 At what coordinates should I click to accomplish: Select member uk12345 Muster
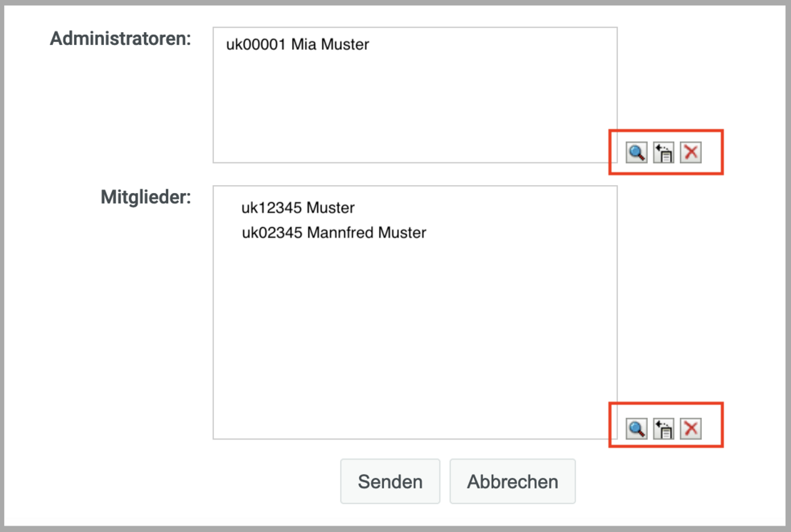pos(298,208)
